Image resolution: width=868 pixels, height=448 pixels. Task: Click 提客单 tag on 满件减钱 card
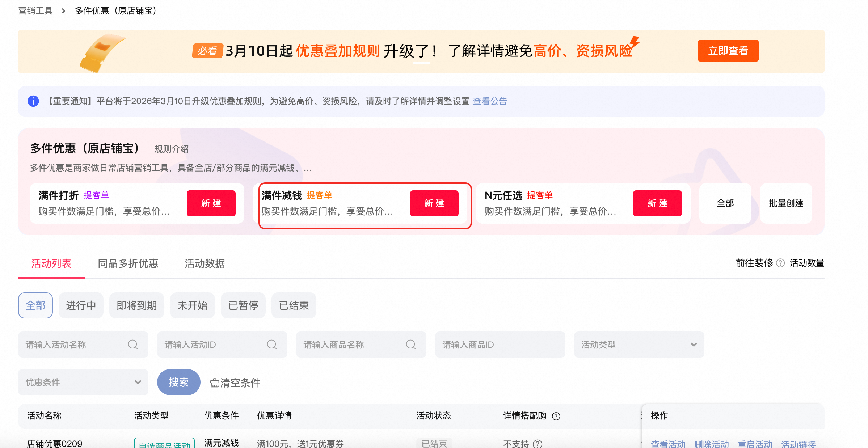coord(320,195)
